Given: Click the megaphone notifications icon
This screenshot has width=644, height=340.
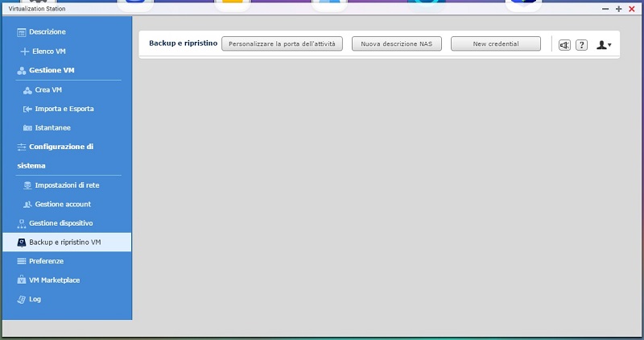Looking at the screenshot, I should point(564,45).
